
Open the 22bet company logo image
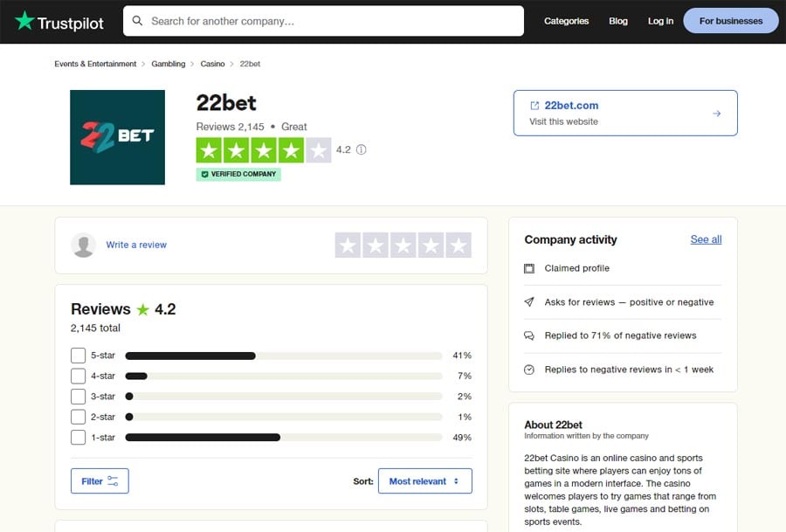tap(117, 137)
